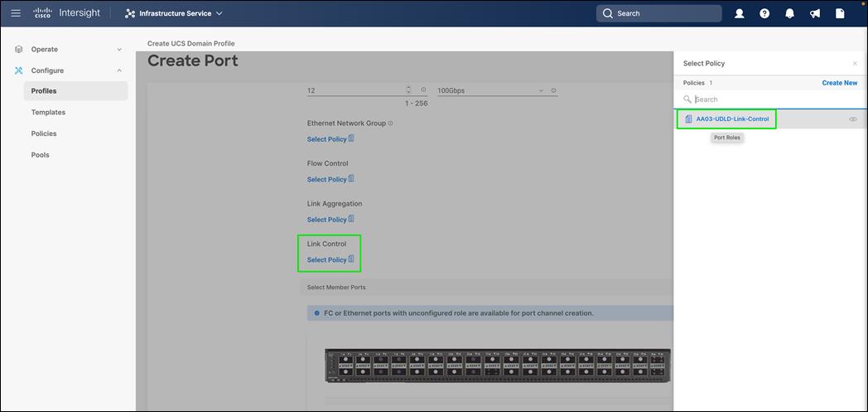Open Templates in the sidebar

coord(48,113)
